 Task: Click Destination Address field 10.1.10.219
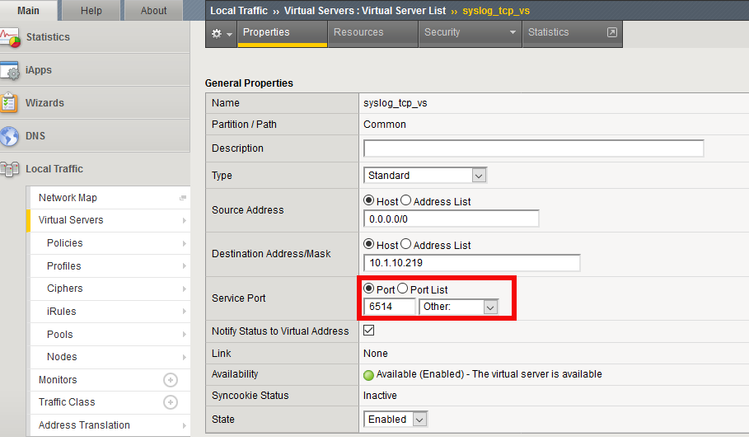[472, 263]
